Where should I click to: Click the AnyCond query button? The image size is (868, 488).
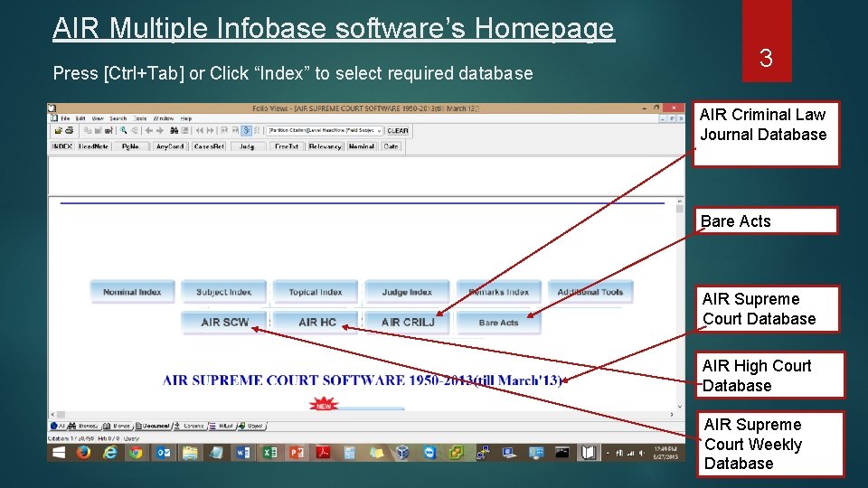tap(170, 146)
